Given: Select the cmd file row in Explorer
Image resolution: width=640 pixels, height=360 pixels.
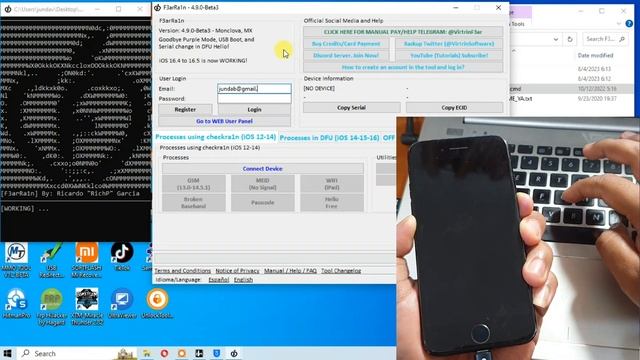Looking at the screenshot, I should [571, 89].
